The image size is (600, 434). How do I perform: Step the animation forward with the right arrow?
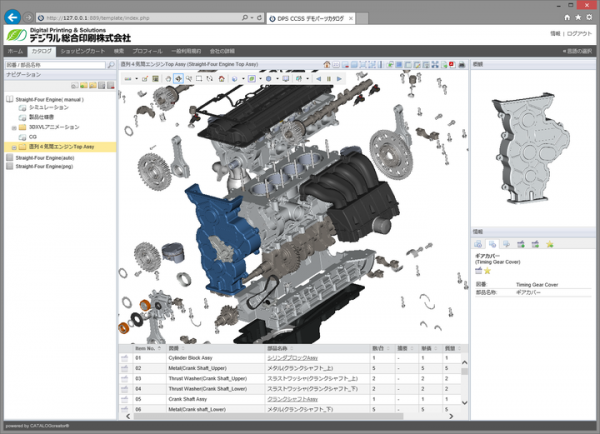[x=339, y=79]
